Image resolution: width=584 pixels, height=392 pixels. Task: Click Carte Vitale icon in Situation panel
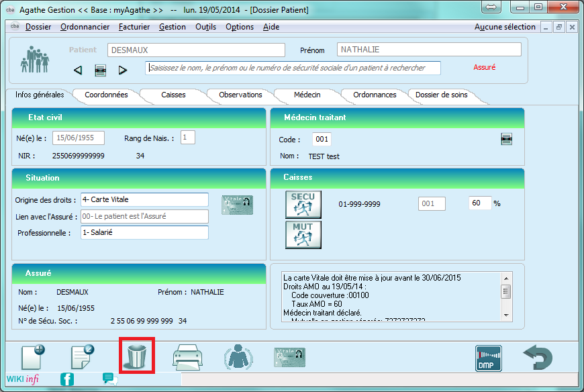237,205
